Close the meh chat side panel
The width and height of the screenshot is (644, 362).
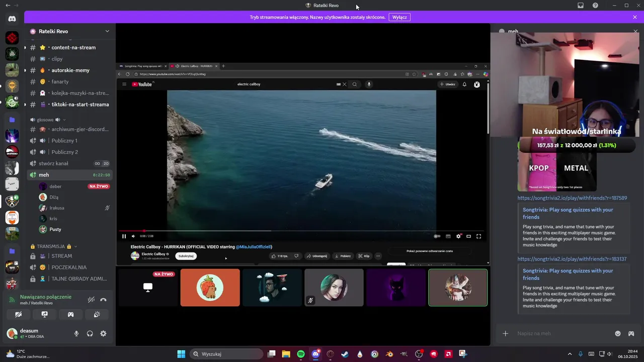635,31
